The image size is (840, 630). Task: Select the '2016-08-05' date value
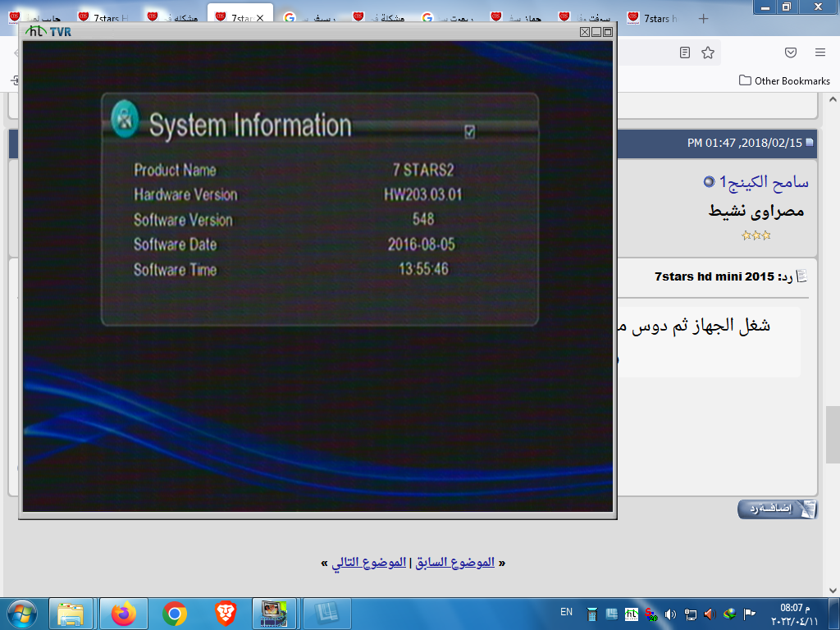422,244
